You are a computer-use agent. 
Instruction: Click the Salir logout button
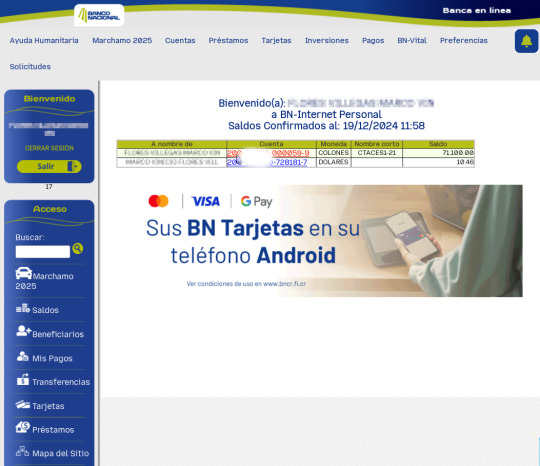[49, 166]
